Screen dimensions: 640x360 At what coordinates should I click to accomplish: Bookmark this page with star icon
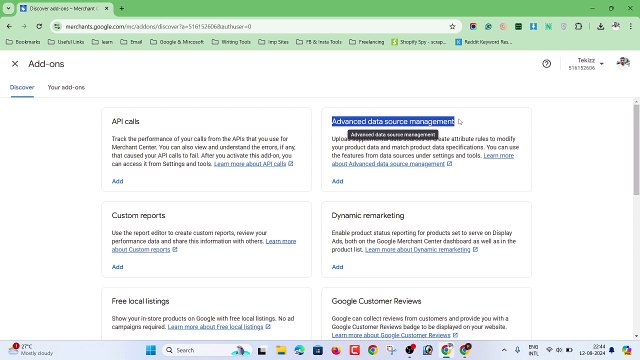(x=452, y=27)
